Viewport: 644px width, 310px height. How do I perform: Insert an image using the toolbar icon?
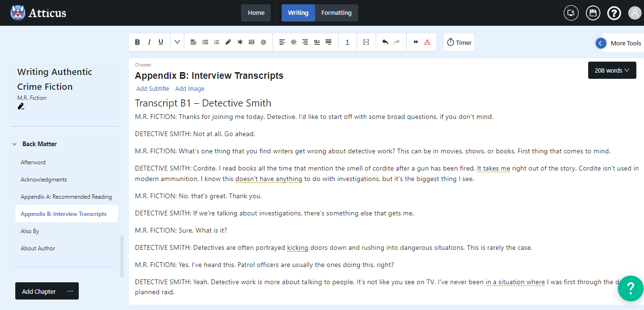[252, 43]
